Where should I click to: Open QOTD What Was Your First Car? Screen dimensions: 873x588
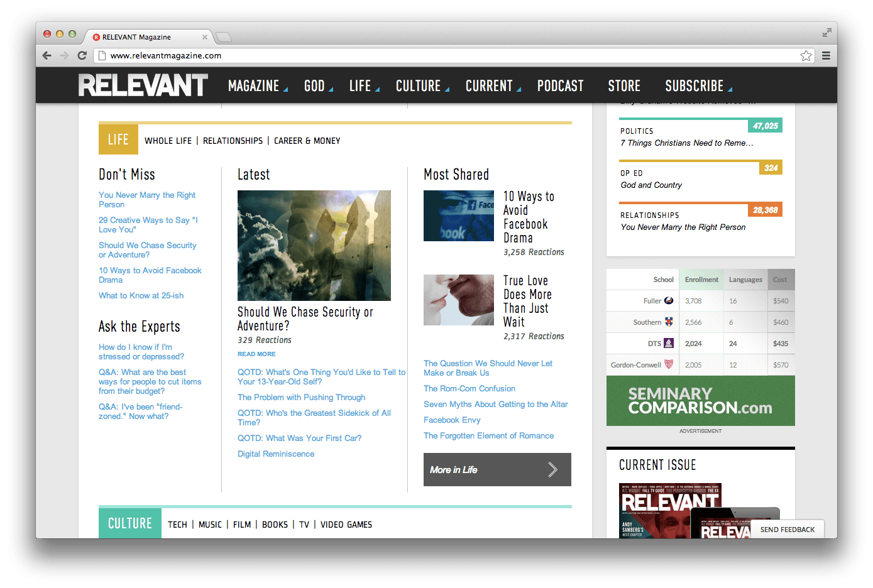tap(299, 438)
